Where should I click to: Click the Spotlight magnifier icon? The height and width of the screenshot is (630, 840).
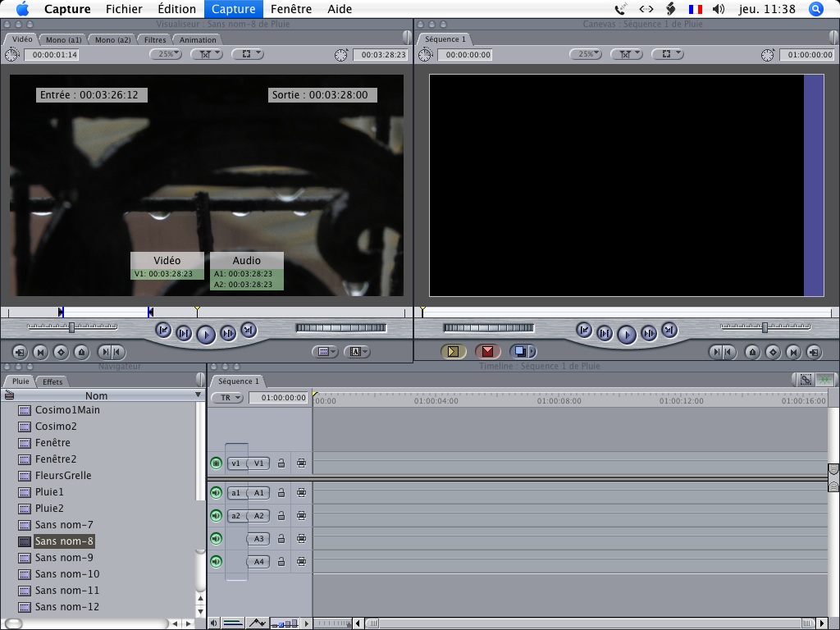click(815, 9)
